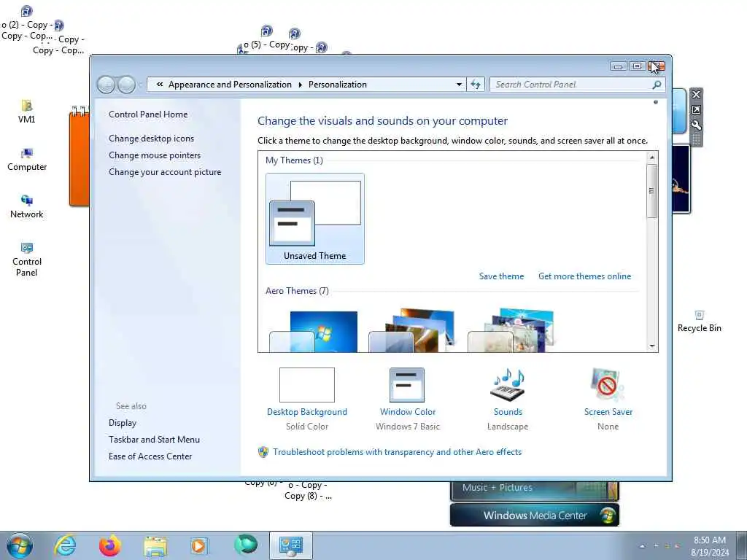The height and width of the screenshot is (560, 747).
Task: Click the theme list scroll down arrow
Action: point(651,346)
